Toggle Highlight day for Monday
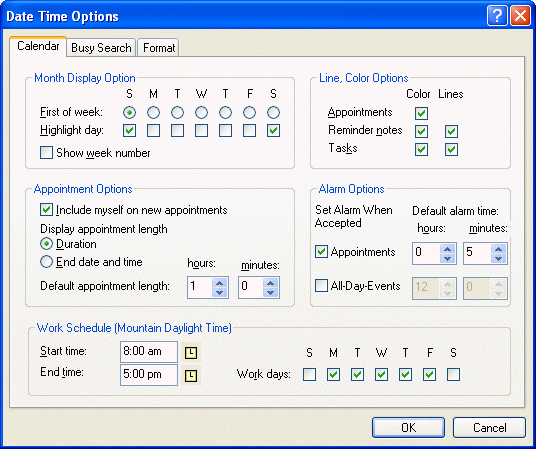This screenshot has width=536, height=449. 153,130
